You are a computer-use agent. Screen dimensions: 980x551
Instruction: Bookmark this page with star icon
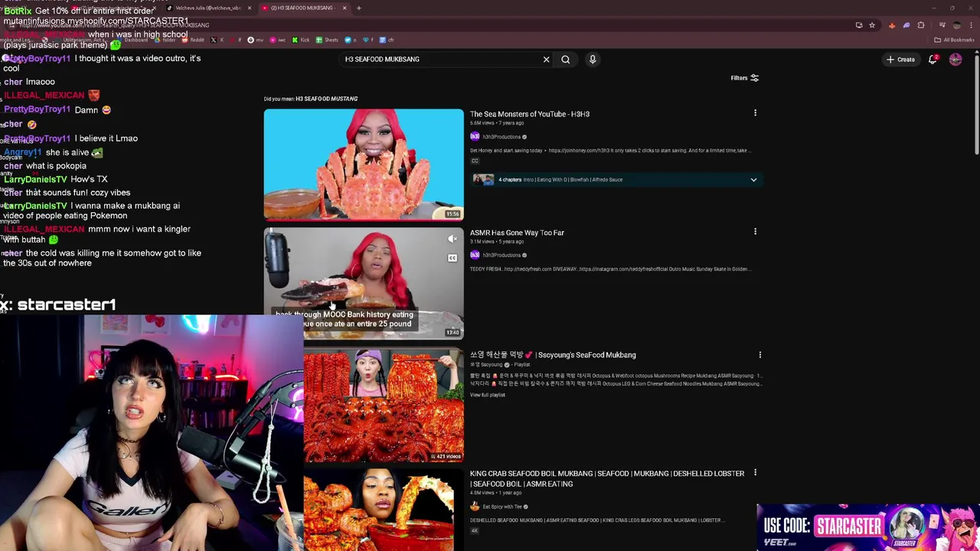871,25
